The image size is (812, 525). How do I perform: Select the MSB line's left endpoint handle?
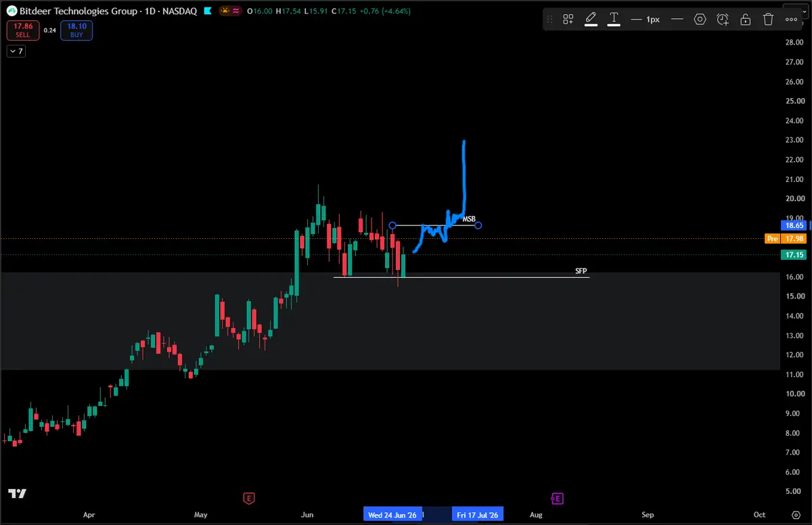(x=392, y=225)
